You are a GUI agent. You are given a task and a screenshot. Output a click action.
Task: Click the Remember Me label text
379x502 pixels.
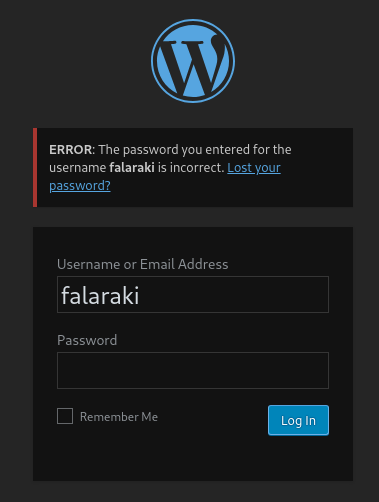[119, 417]
